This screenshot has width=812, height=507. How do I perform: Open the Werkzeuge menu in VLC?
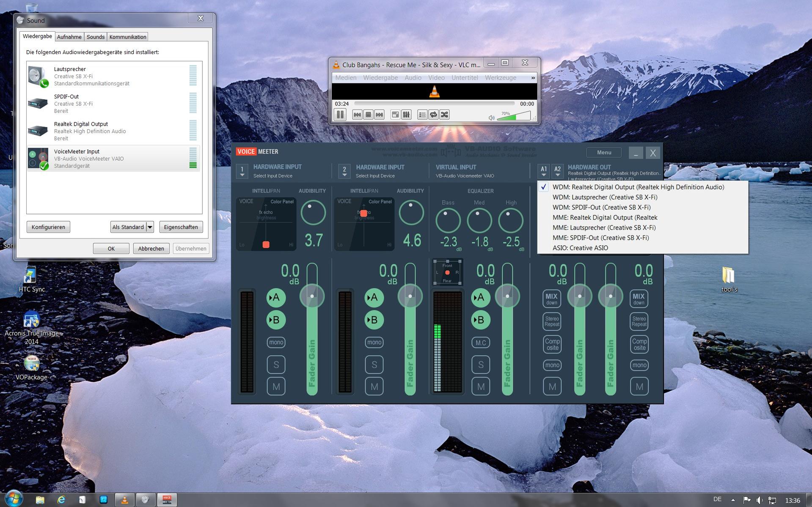[501, 78]
